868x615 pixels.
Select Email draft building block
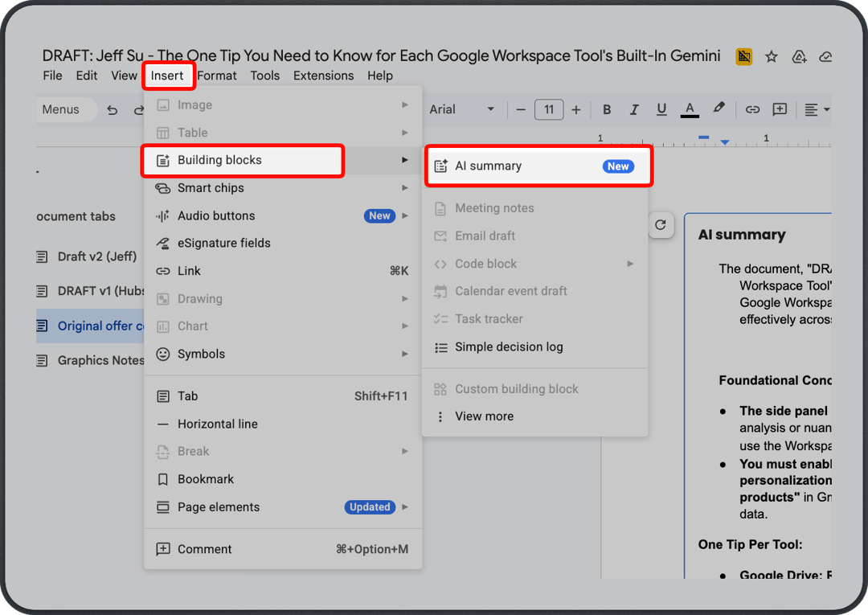click(534, 236)
